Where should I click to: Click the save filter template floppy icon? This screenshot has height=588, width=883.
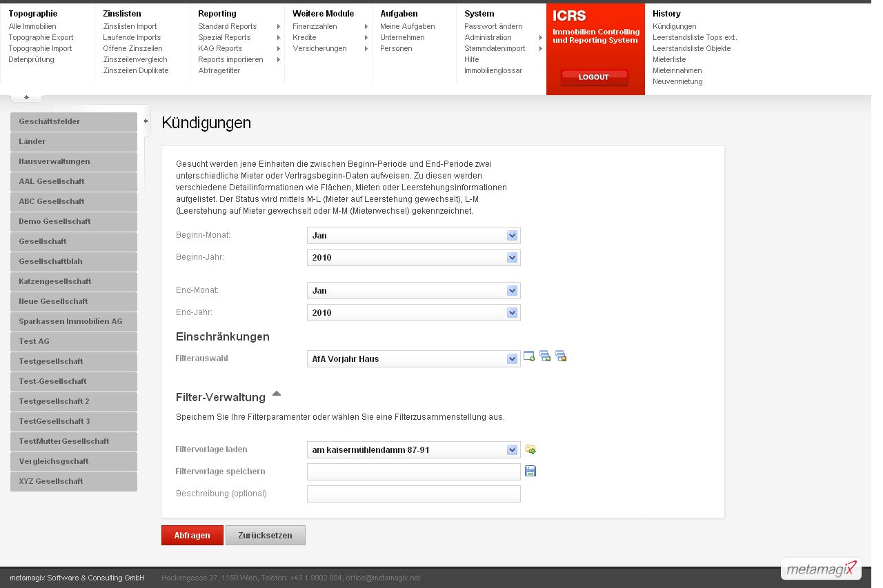click(530, 471)
